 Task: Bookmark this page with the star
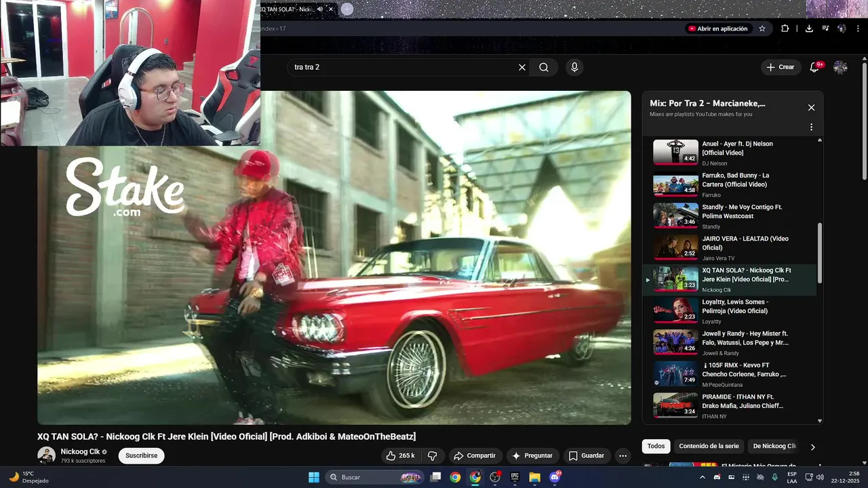pos(762,28)
